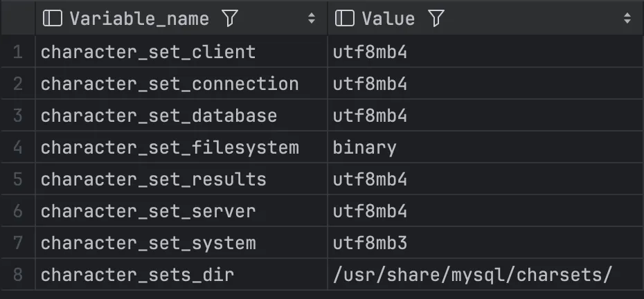The height and width of the screenshot is (299, 644).
Task: Select the binary value cell
Action: (x=364, y=147)
